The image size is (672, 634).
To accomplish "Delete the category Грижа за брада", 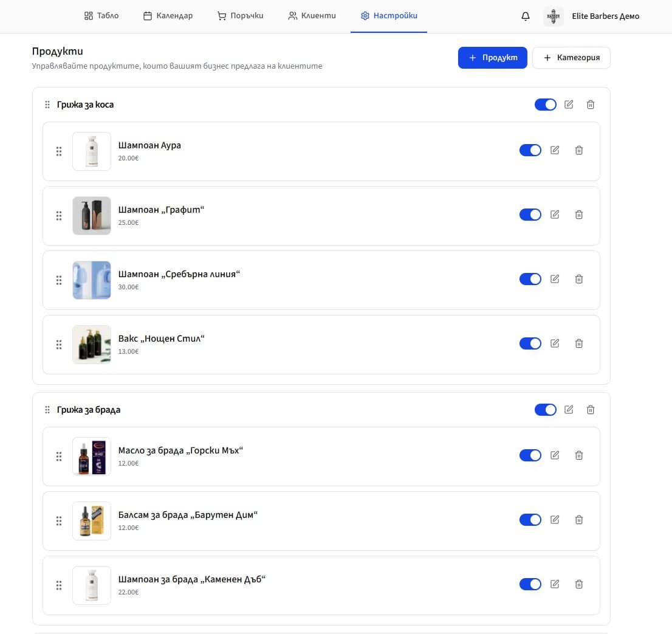I will pos(590,410).
